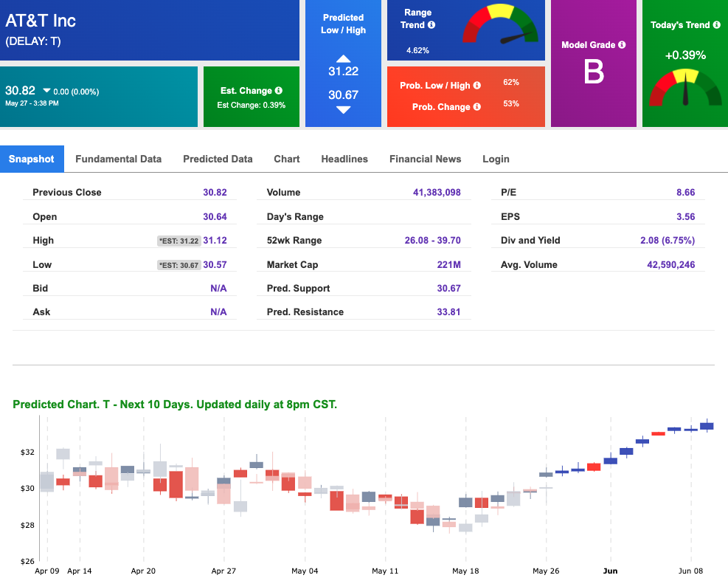Click the 62% probability value
The width and height of the screenshot is (728, 578).
(x=511, y=82)
